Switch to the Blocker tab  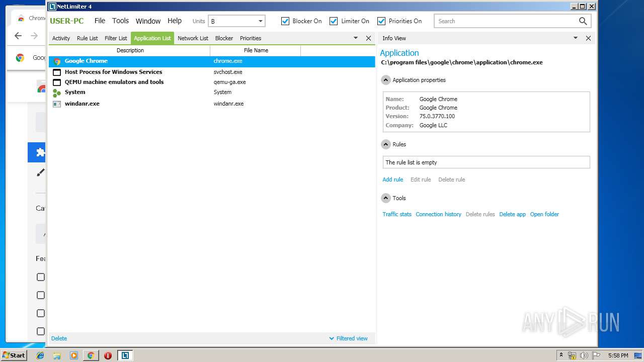coord(224,38)
